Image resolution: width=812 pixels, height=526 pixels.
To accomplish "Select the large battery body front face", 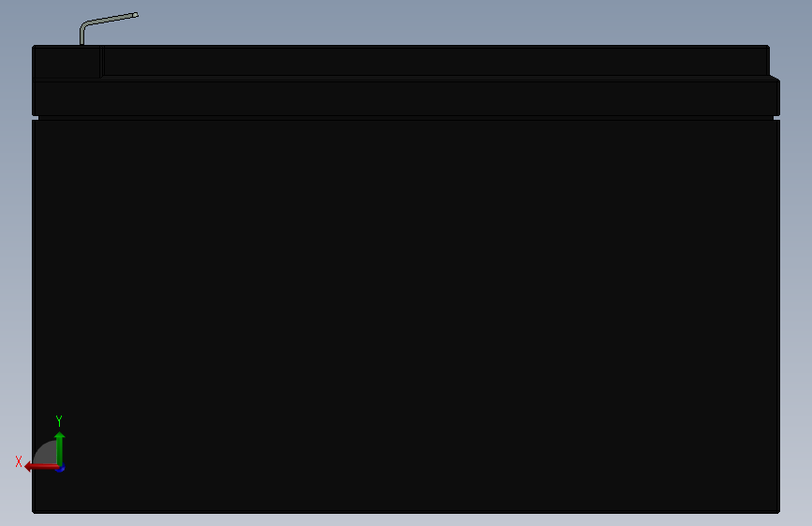I will (x=406, y=315).
